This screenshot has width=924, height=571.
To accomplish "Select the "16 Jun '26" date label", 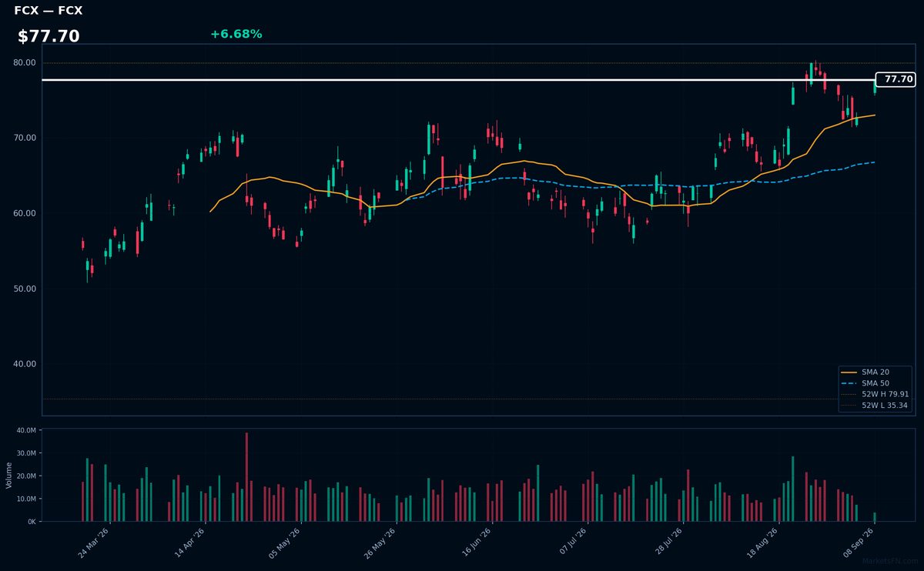I will pyautogui.click(x=476, y=543).
